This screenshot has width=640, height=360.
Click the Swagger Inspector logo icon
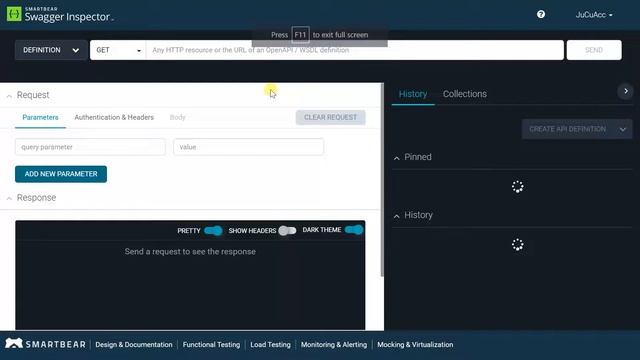click(x=14, y=14)
